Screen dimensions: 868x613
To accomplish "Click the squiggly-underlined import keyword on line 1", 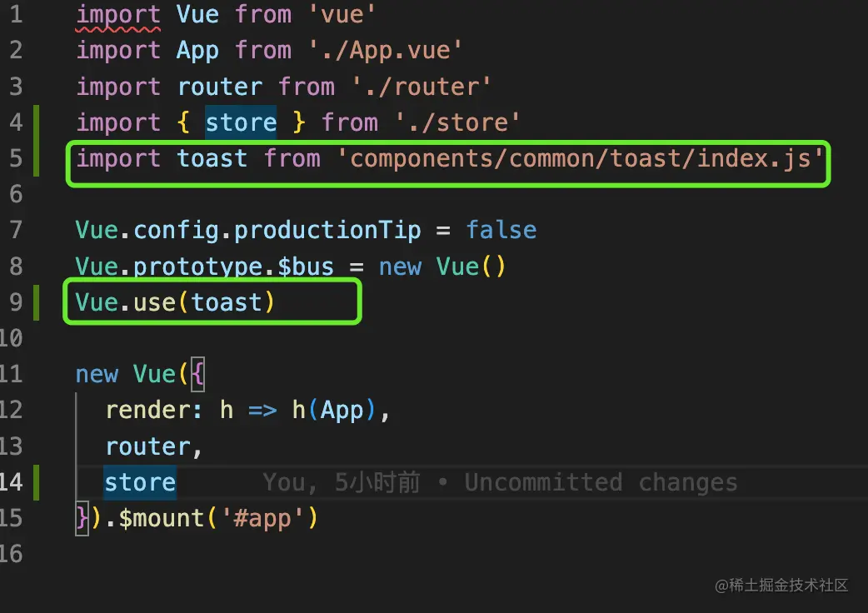I will 117,15.
